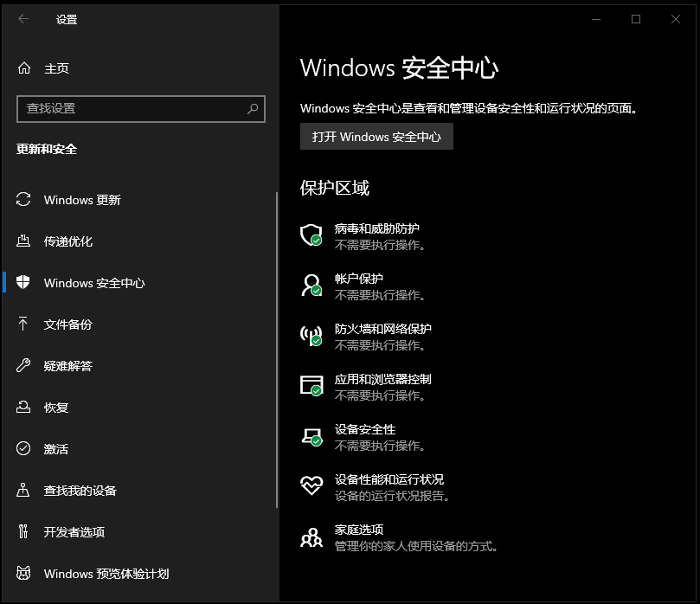Click the sidebar vertical scrollbar

[277, 346]
